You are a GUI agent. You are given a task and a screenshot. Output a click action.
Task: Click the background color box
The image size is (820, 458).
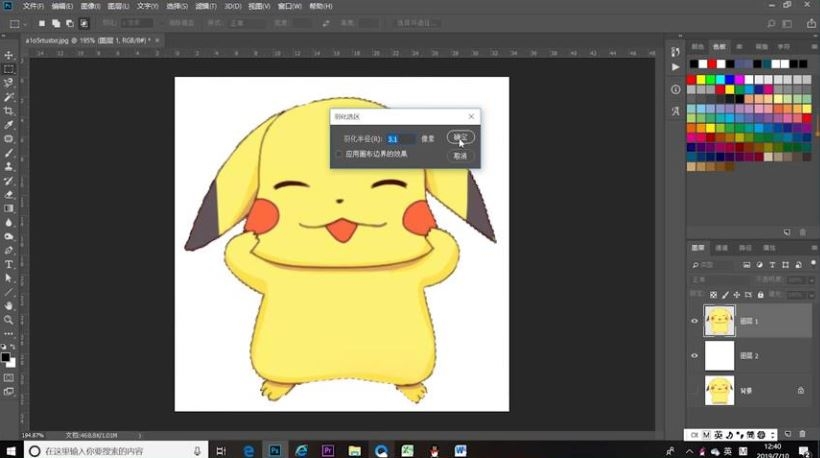(x=12, y=363)
